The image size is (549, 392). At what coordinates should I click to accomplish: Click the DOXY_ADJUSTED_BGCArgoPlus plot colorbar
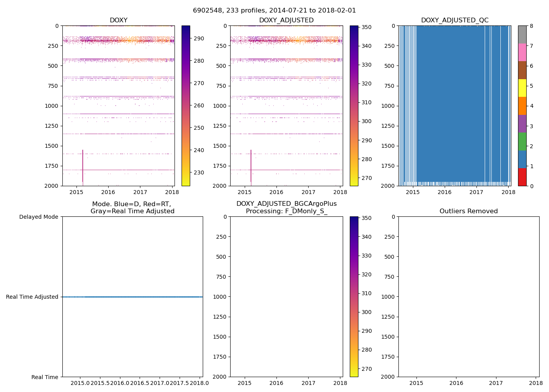[x=354, y=297]
